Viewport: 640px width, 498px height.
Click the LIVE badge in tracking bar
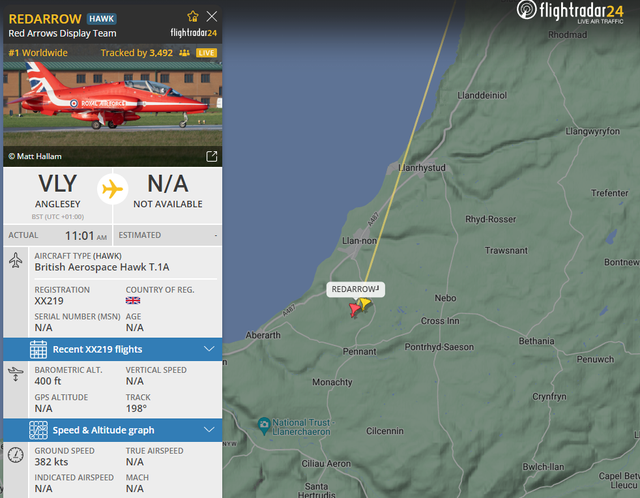coord(207,53)
